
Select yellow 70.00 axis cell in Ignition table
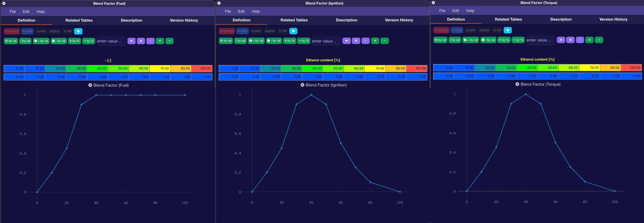pyautogui.click(x=375, y=69)
